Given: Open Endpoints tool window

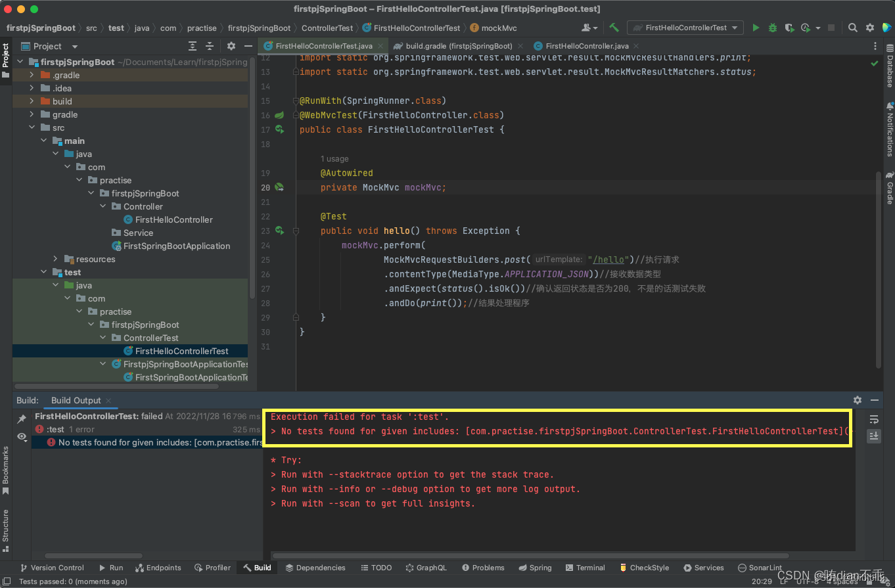Looking at the screenshot, I should 158,568.
